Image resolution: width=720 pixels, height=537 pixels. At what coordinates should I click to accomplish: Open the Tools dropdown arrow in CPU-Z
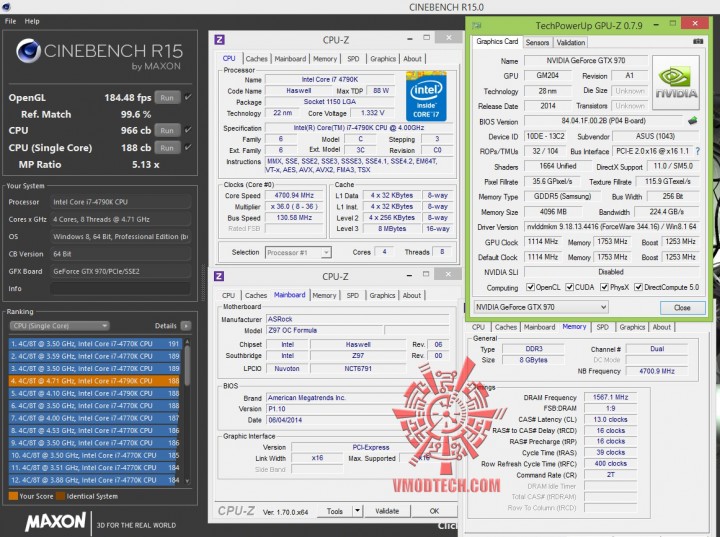click(x=357, y=511)
